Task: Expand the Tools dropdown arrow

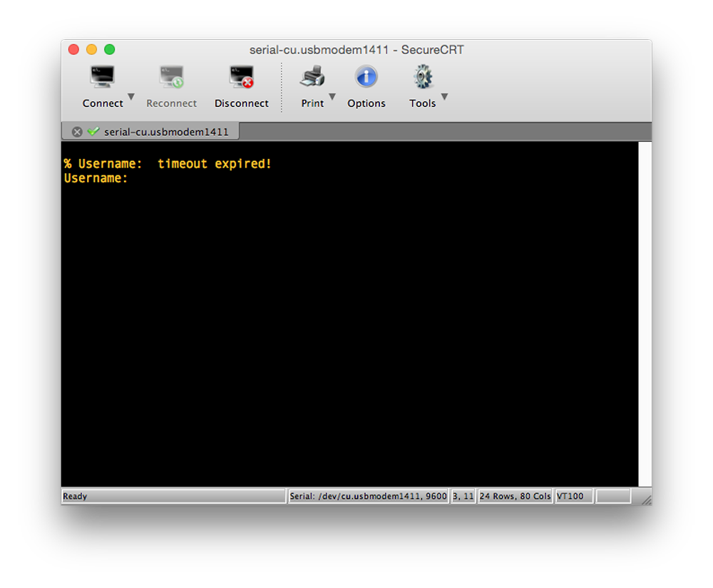Action: 445,96
